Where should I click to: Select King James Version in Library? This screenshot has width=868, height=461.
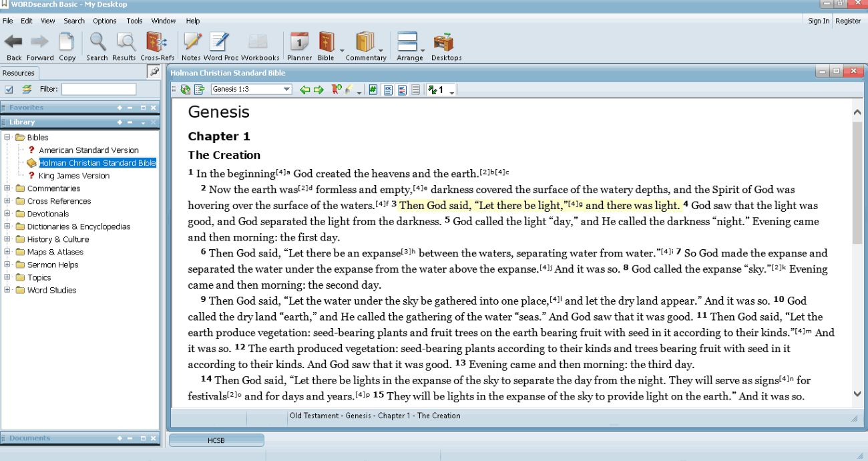pos(74,176)
